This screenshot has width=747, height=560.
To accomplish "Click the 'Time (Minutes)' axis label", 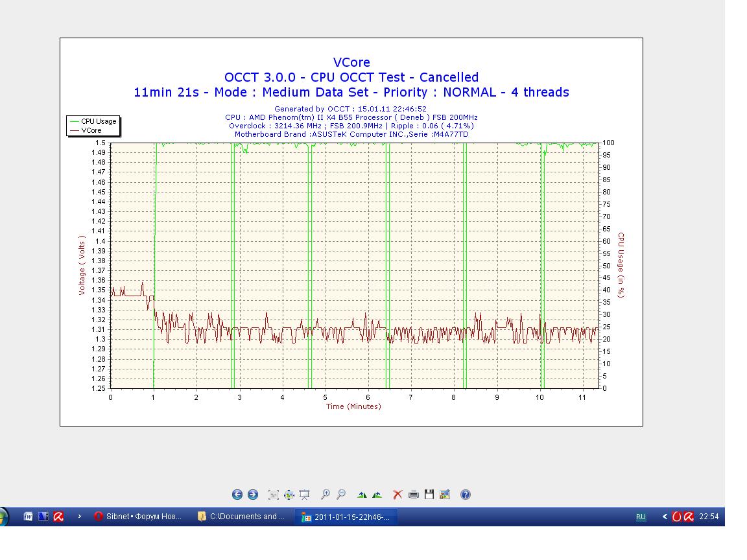I will coord(353,406).
